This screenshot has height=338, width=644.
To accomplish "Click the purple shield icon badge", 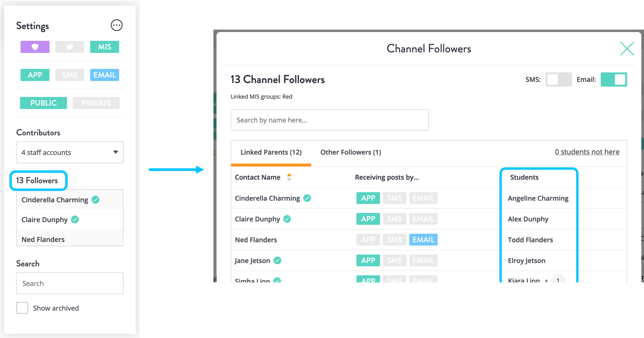I will [x=35, y=47].
